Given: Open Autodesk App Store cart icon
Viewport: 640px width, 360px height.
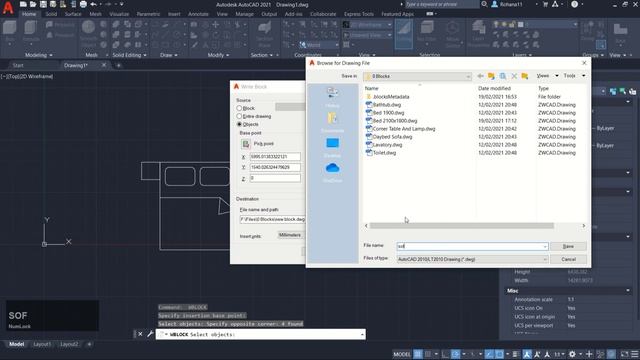Looking at the screenshot, I should 545,4.
